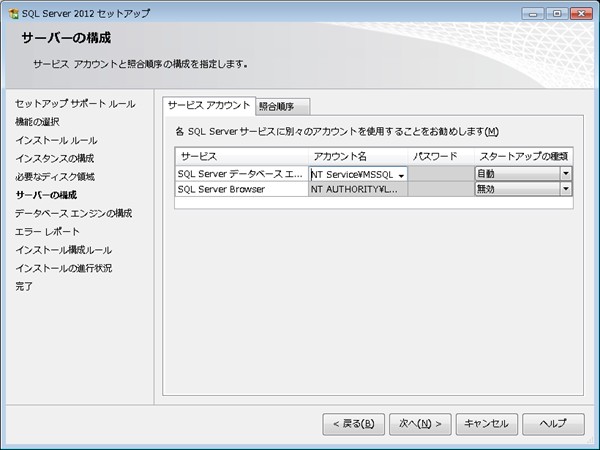600x450 pixels.
Task: Click the キャンセル button
Action: (x=487, y=424)
